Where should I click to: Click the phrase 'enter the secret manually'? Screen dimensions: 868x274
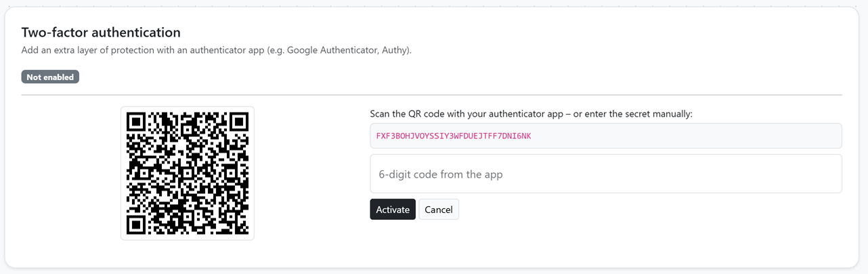tap(638, 114)
